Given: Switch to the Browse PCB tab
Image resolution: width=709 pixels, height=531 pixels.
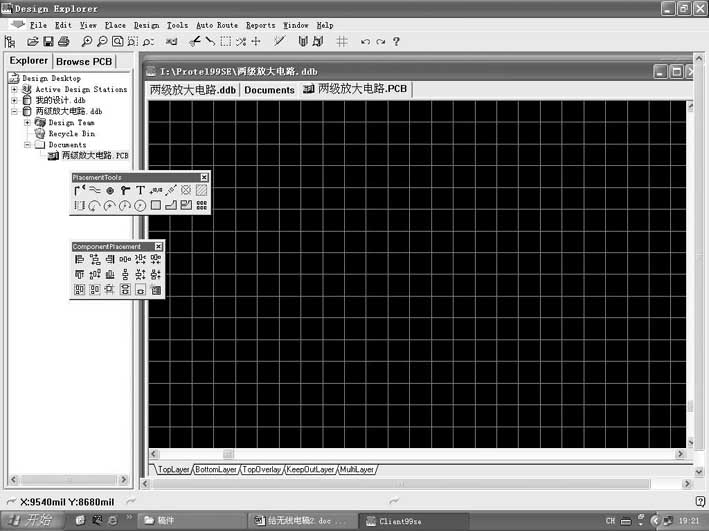Looking at the screenshot, I should coord(85,61).
